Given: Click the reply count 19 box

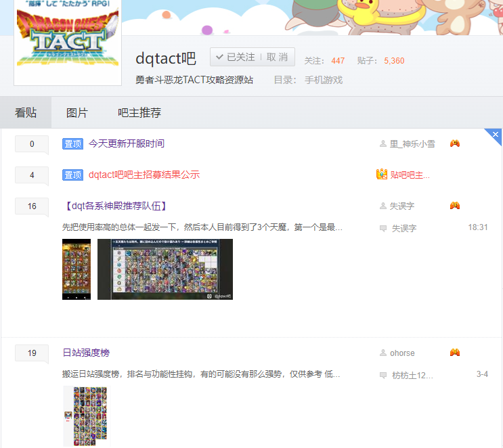Looking at the screenshot, I should [x=32, y=353].
